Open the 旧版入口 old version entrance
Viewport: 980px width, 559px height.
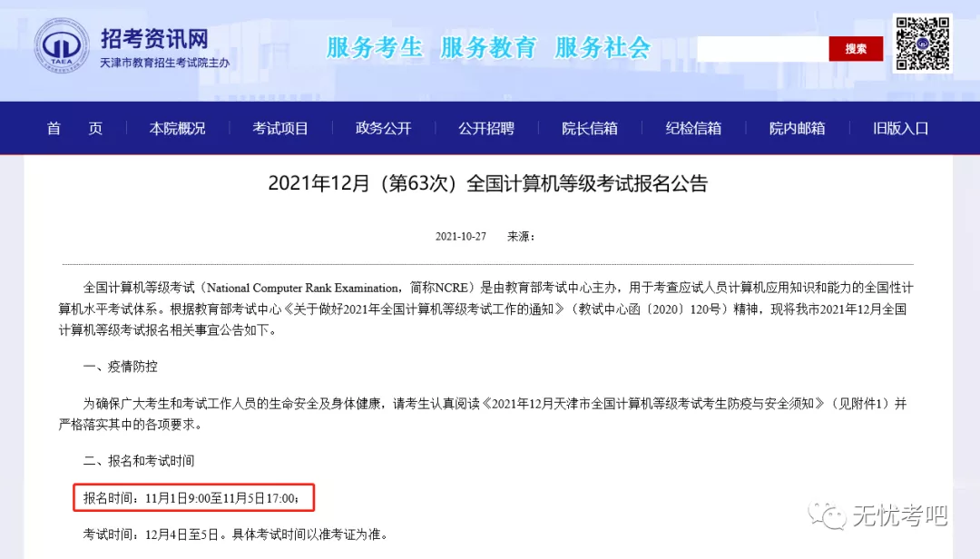pyautogui.click(x=899, y=128)
